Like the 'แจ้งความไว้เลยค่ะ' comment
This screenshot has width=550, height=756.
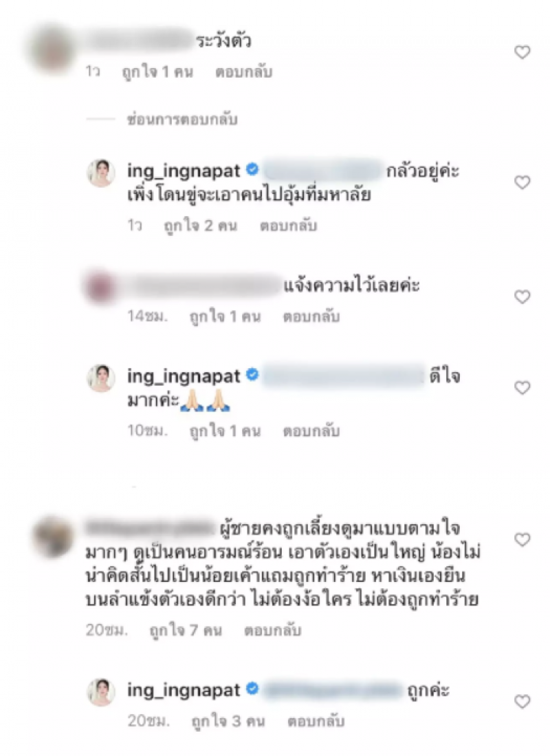pos(522,296)
